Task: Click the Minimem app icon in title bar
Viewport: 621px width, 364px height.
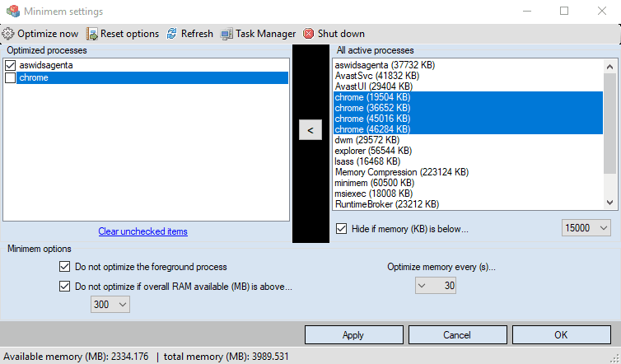Action: pyautogui.click(x=13, y=11)
